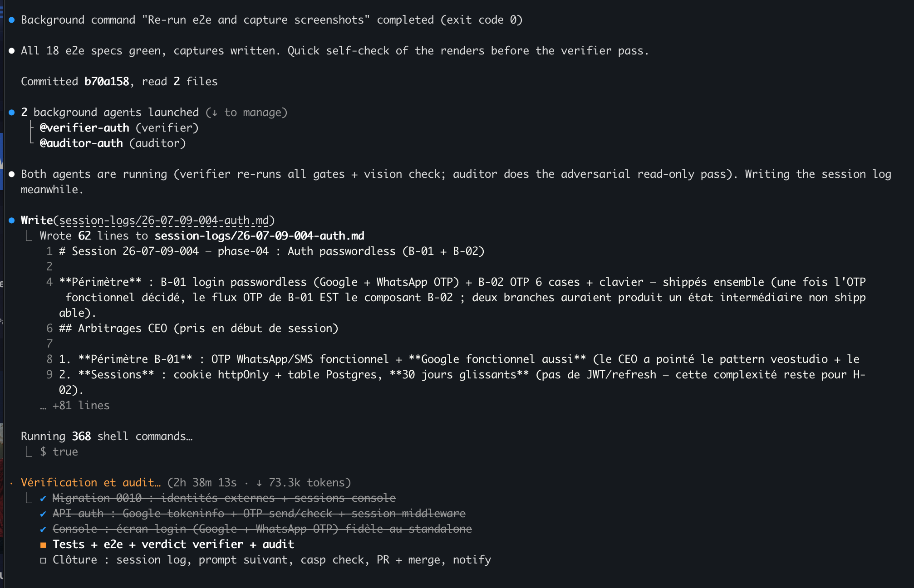Select the @verifier-auth agent entry

(84, 128)
